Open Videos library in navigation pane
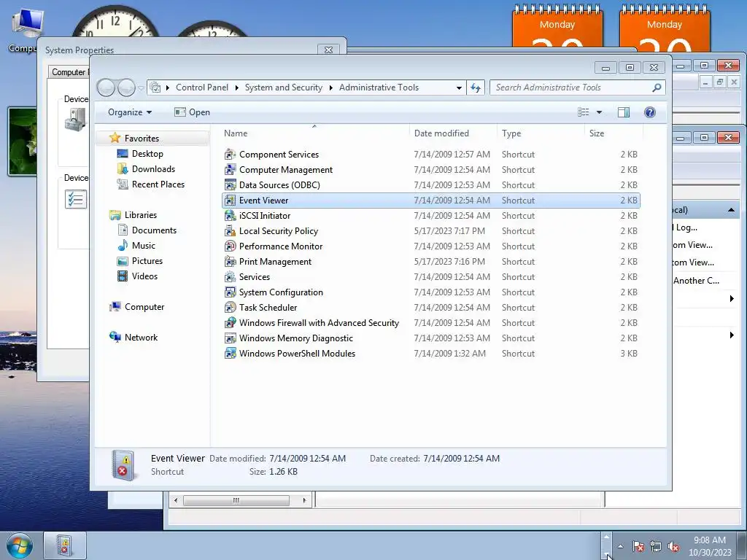 pos(144,276)
